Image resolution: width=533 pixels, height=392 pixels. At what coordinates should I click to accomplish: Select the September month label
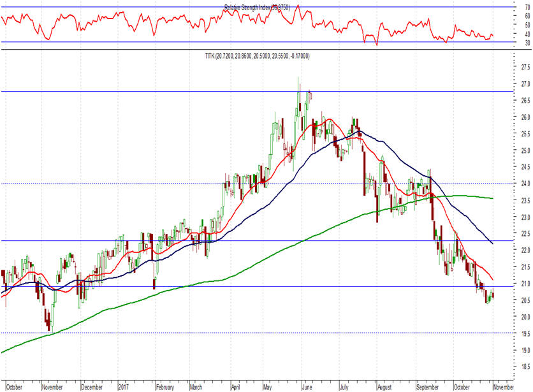(x=428, y=388)
